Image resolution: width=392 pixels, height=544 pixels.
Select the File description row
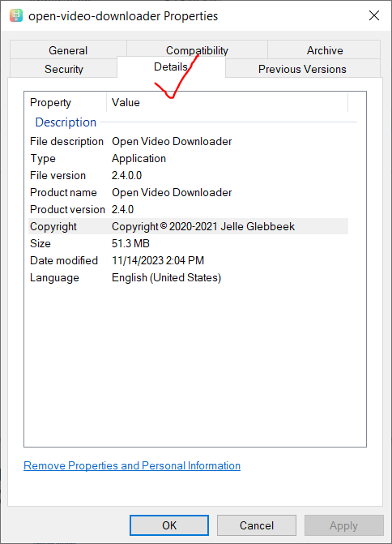188,141
